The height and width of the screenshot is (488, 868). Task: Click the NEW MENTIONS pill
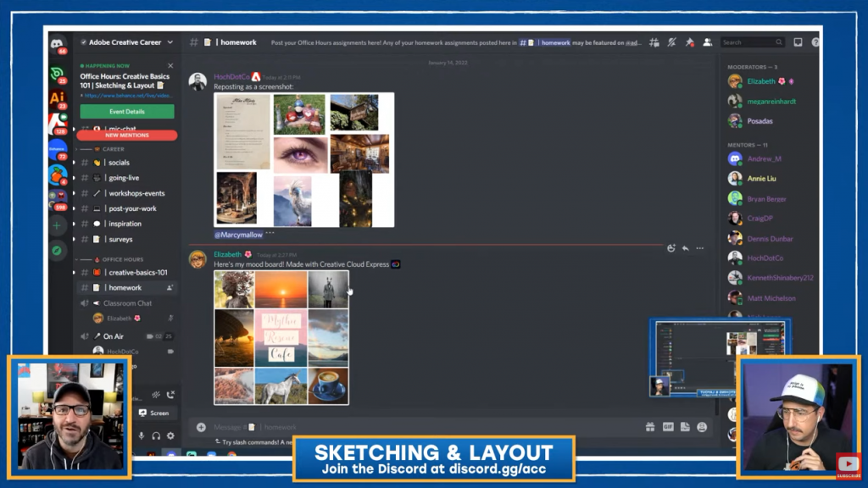(x=127, y=135)
